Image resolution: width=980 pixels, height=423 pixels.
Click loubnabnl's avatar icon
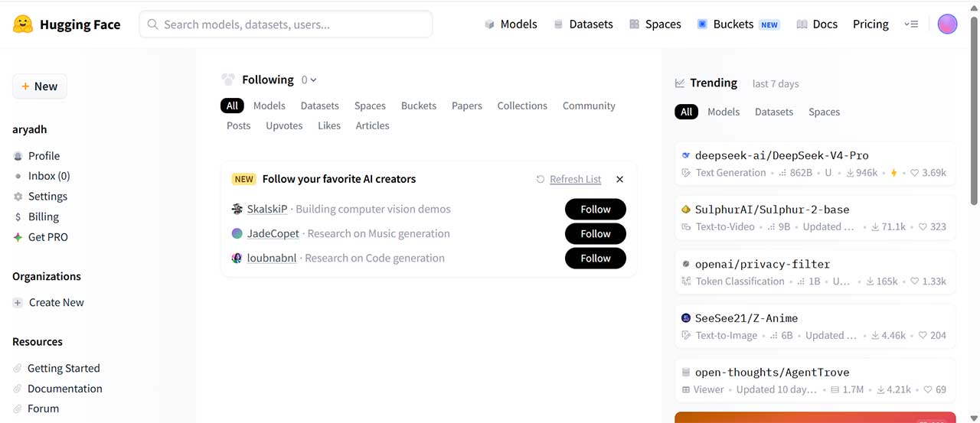click(x=237, y=258)
